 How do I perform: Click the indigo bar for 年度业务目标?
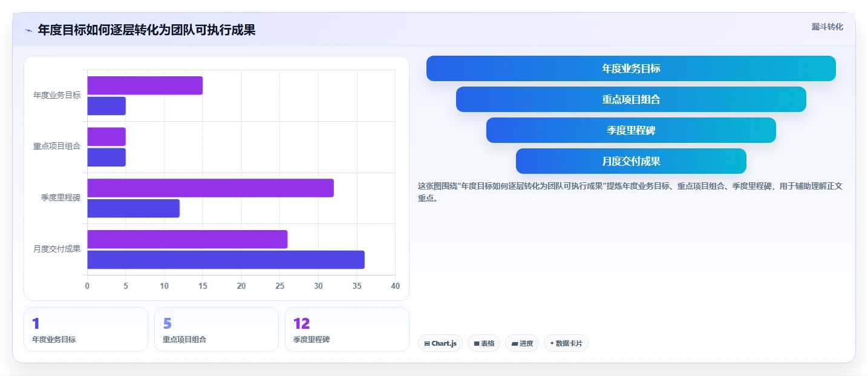[106, 106]
